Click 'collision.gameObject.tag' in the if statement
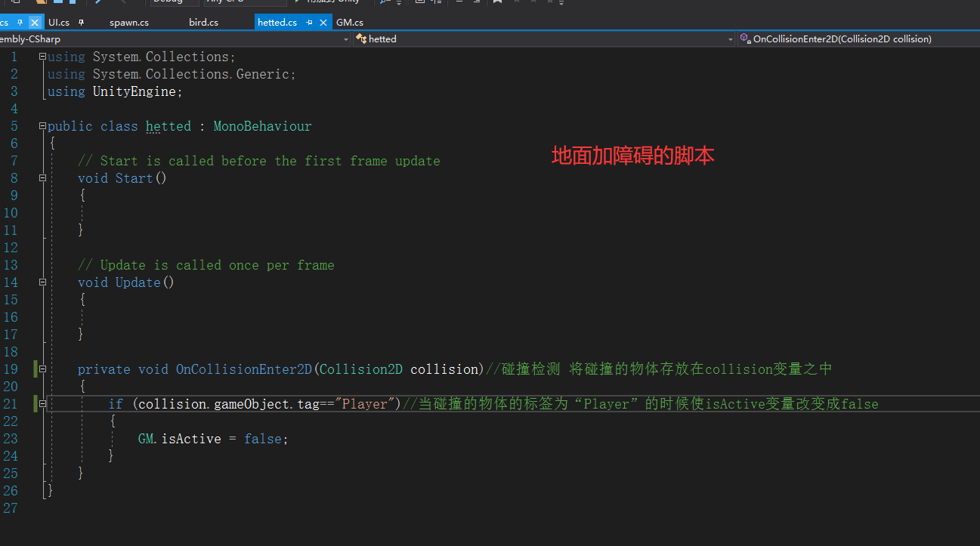Screen dimensions: 980x546 coord(229,404)
